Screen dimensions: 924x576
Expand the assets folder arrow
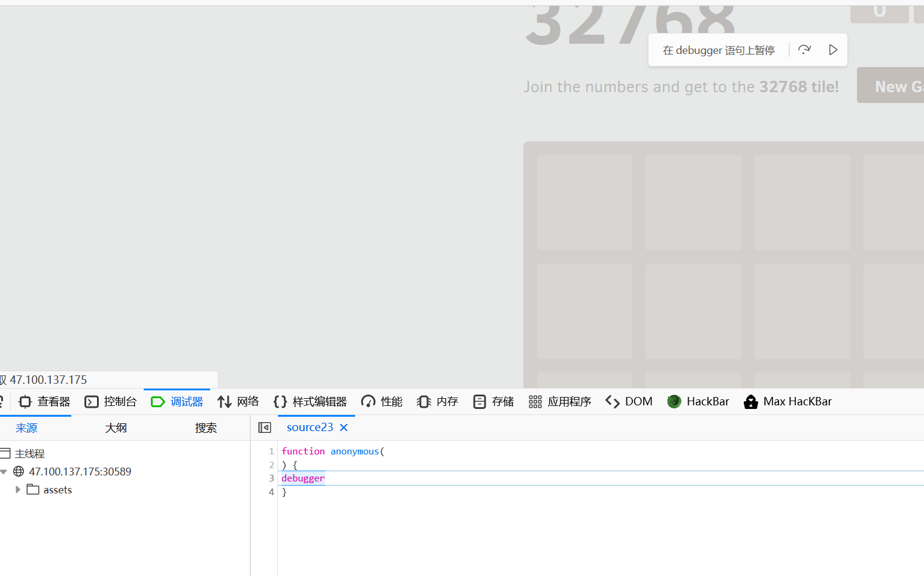coord(18,490)
